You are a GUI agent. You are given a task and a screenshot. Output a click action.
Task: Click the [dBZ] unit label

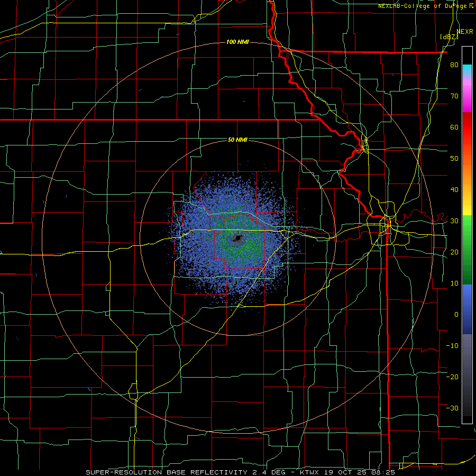coord(449,36)
